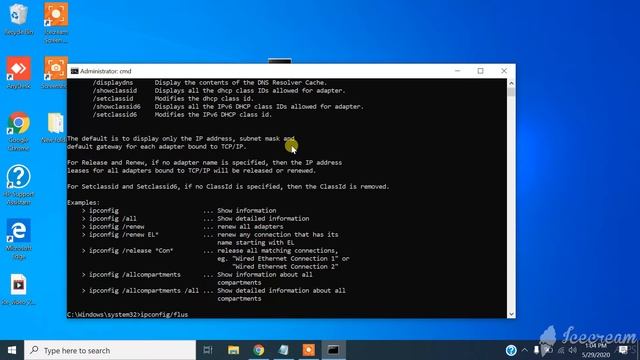
Task: Close the Administrator cmd window
Action: click(x=504, y=71)
